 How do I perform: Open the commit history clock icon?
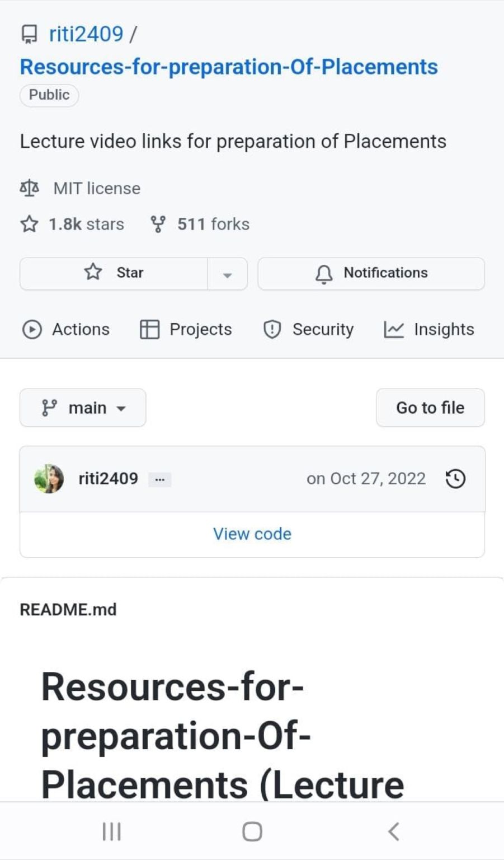[x=455, y=479]
